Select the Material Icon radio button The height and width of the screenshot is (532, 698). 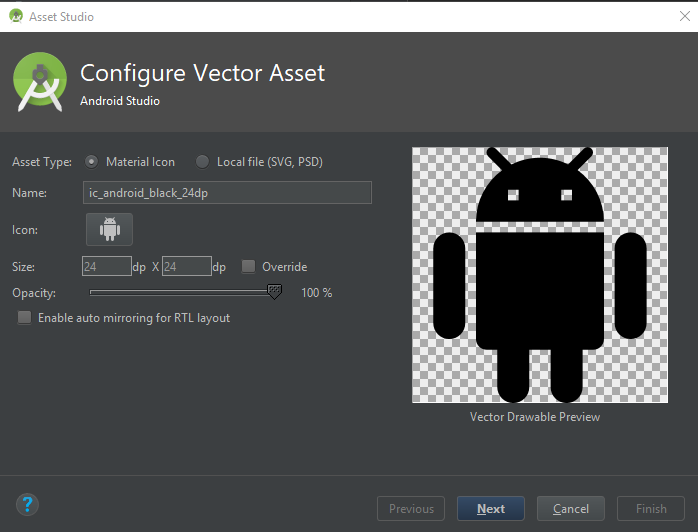91,162
